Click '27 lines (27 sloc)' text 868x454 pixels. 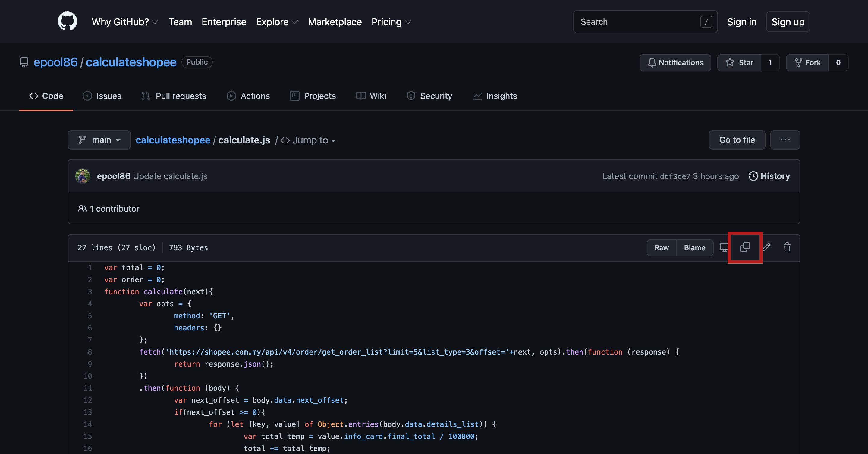117,248
